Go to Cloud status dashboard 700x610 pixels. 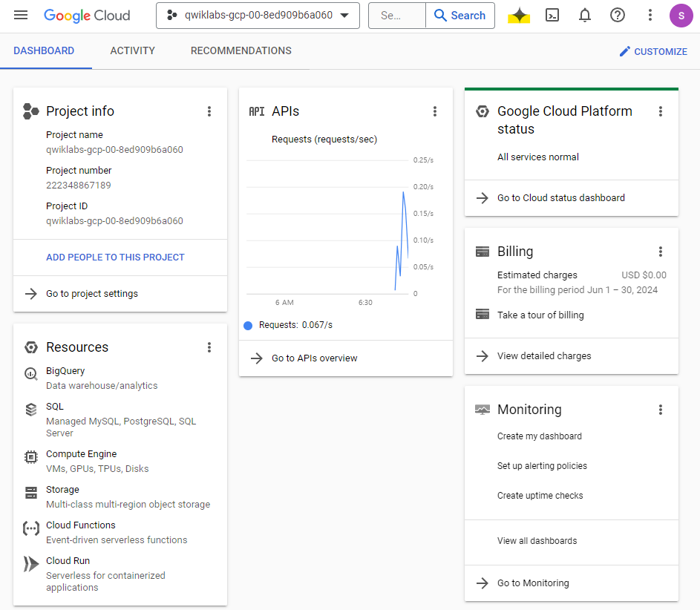[560, 198]
